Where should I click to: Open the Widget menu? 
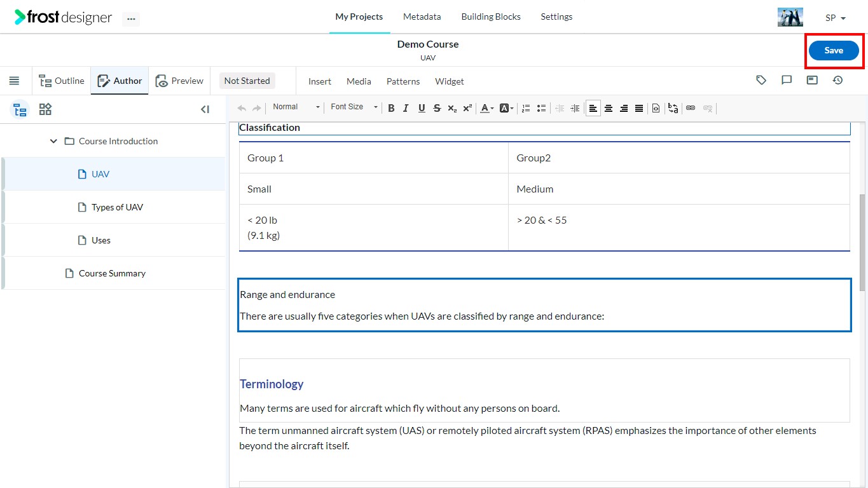pos(450,81)
